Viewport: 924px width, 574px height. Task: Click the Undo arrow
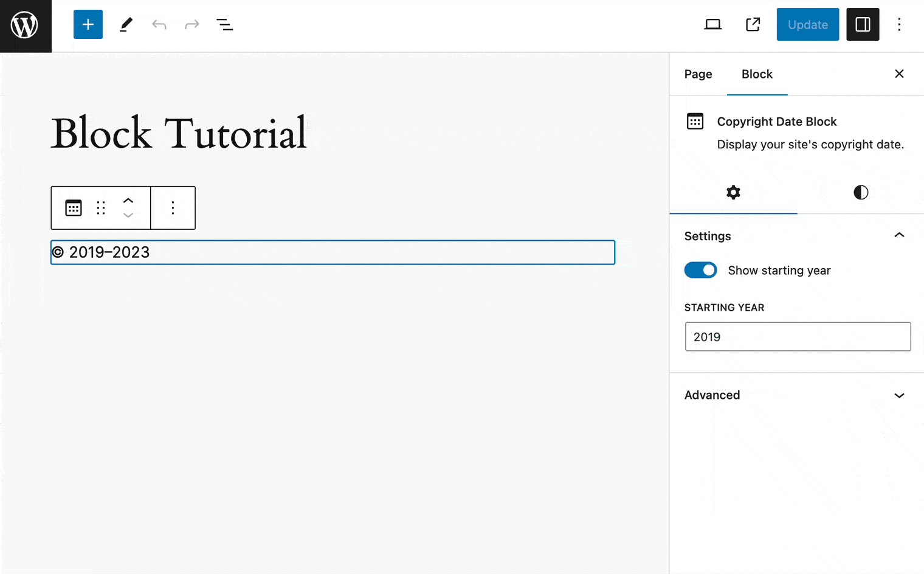point(159,24)
